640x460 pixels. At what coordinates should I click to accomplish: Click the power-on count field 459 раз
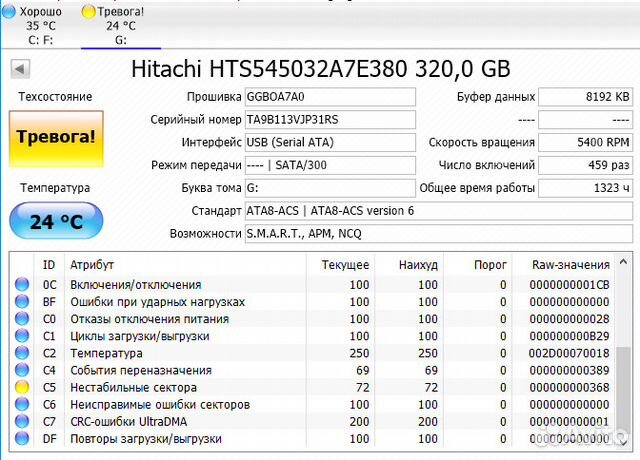586,165
